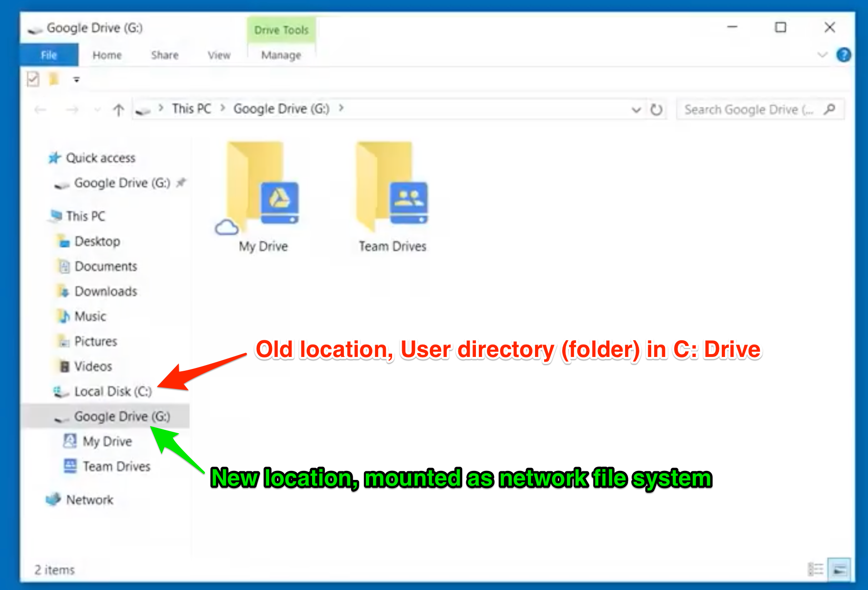Click the 2 items status text
Image resolution: width=868 pixels, height=590 pixels.
tap(54, 570)
